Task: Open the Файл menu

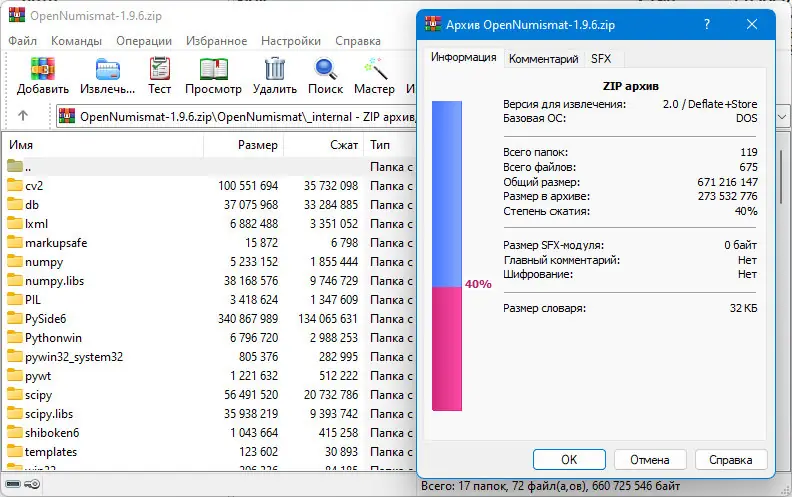Action: click(22, 41)
